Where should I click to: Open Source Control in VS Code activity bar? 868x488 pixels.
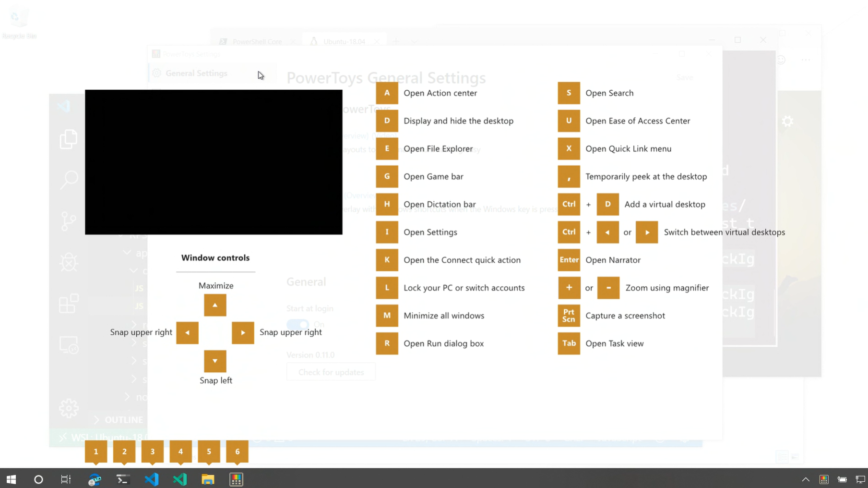click(x=69, y=221)
